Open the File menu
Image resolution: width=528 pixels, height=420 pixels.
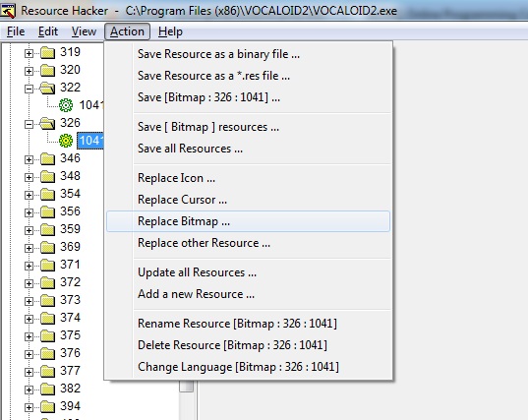pyautogui.click(x=16, y=31)
